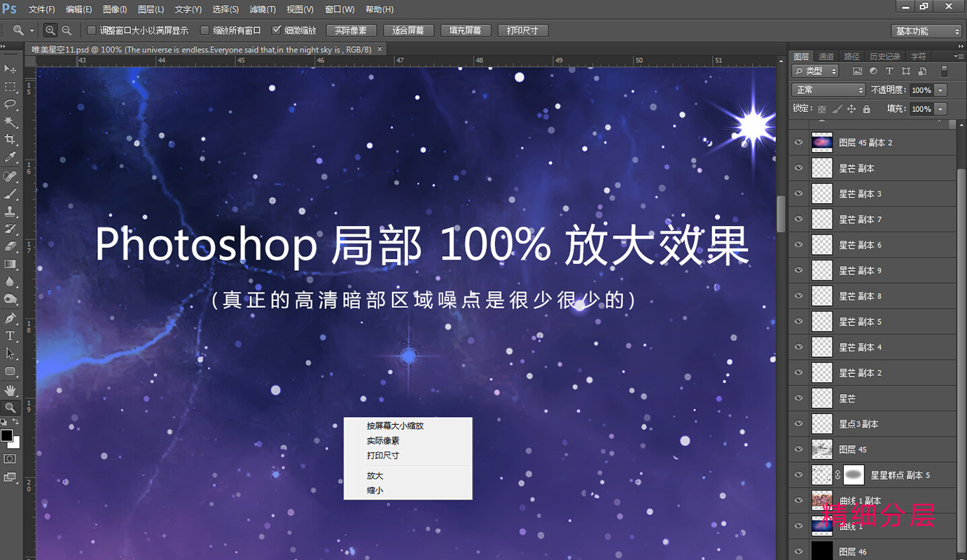Open the 滤镜(T) menu

(263, 9)
